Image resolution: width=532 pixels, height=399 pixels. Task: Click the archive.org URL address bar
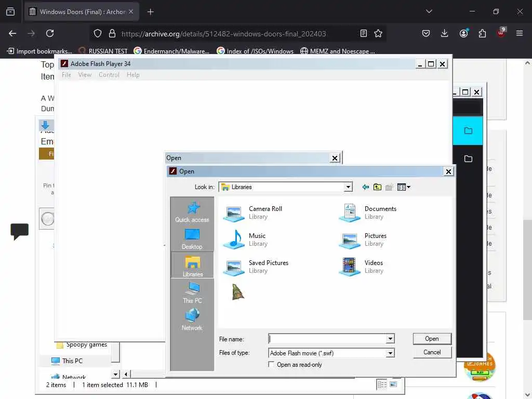223,34
